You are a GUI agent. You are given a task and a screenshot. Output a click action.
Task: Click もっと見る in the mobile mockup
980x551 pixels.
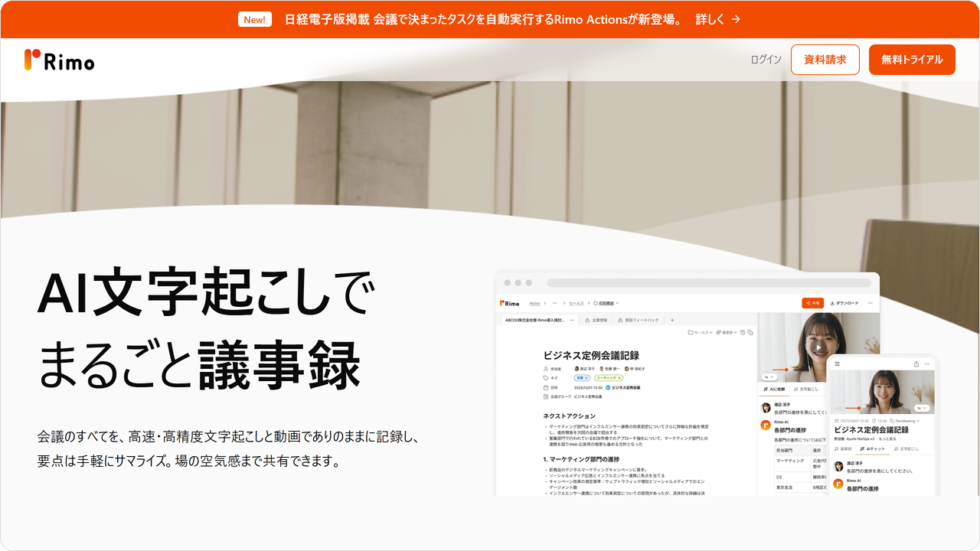point(887,439)
